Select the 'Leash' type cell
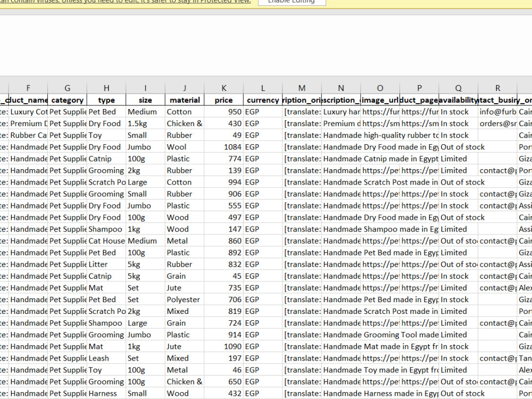 pyautogui.click(x=106, y=358)
